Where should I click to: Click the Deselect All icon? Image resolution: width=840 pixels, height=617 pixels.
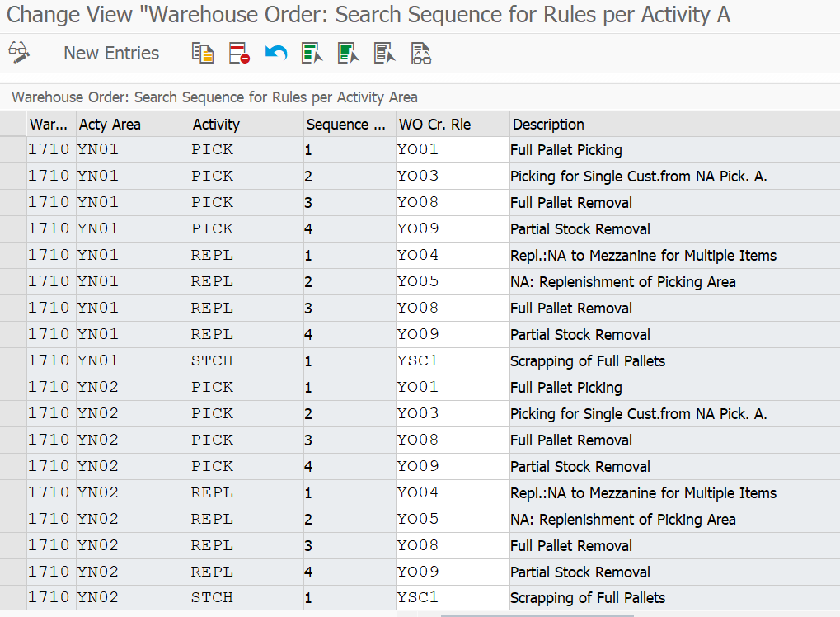pos(384,54)
